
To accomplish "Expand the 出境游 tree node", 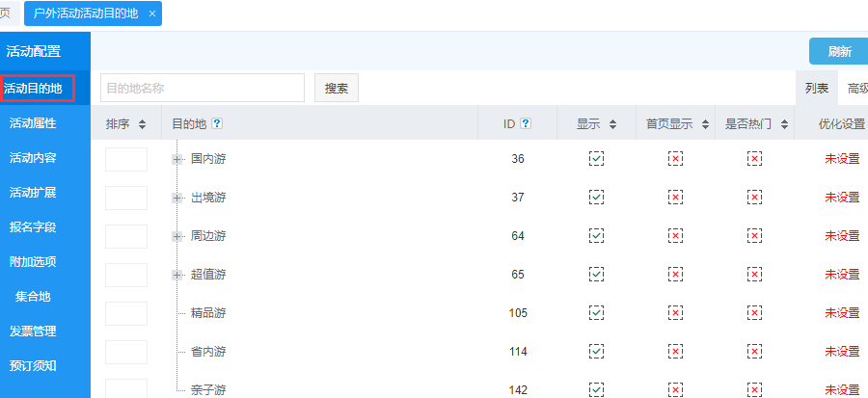I will click(177, 198).
